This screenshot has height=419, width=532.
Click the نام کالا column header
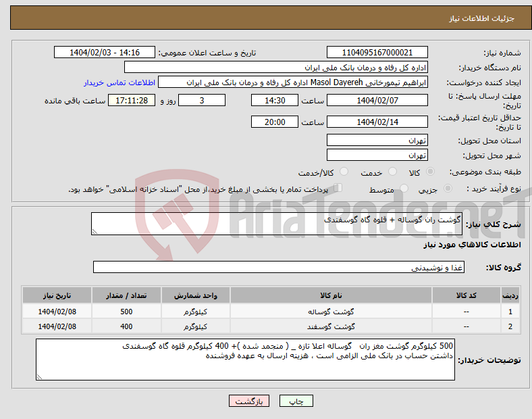pyautogui.click(x=331, y=295)
